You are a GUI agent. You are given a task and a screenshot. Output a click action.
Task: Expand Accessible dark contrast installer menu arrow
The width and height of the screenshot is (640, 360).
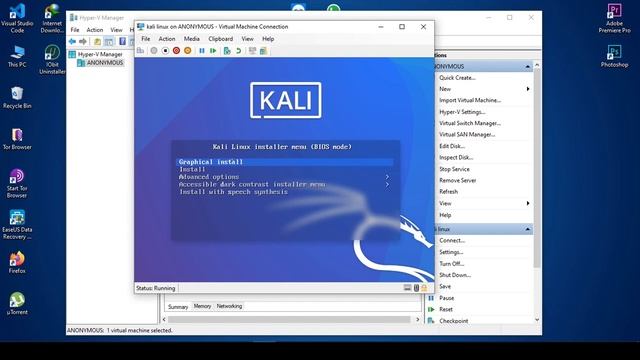(387, 184)
